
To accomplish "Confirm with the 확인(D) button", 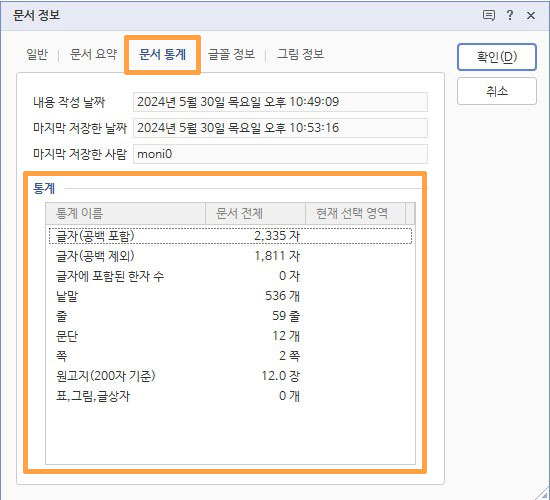I will point(497,57).
